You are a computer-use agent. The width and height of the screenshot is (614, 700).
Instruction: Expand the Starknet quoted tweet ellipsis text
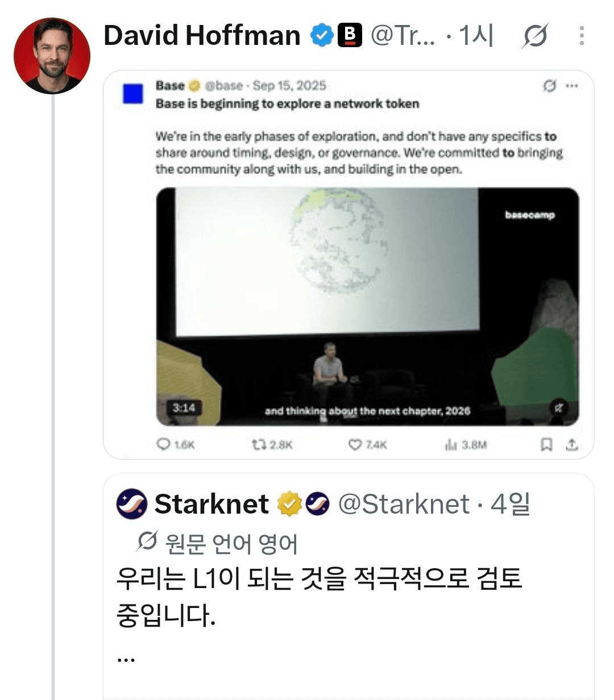126,658
